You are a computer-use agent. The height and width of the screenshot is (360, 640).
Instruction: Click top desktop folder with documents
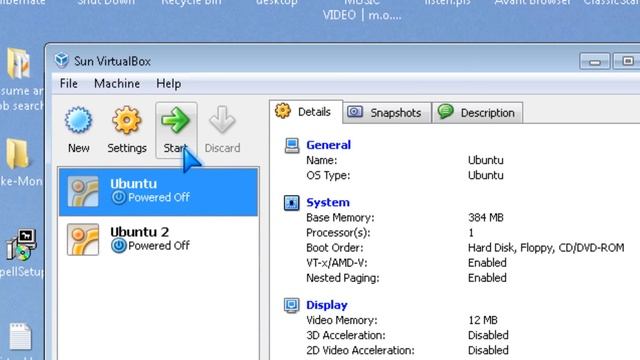coord(19,63)
